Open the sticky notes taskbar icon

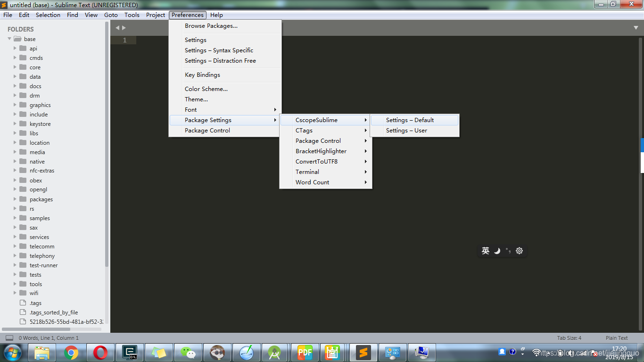[x=159, y=353]
